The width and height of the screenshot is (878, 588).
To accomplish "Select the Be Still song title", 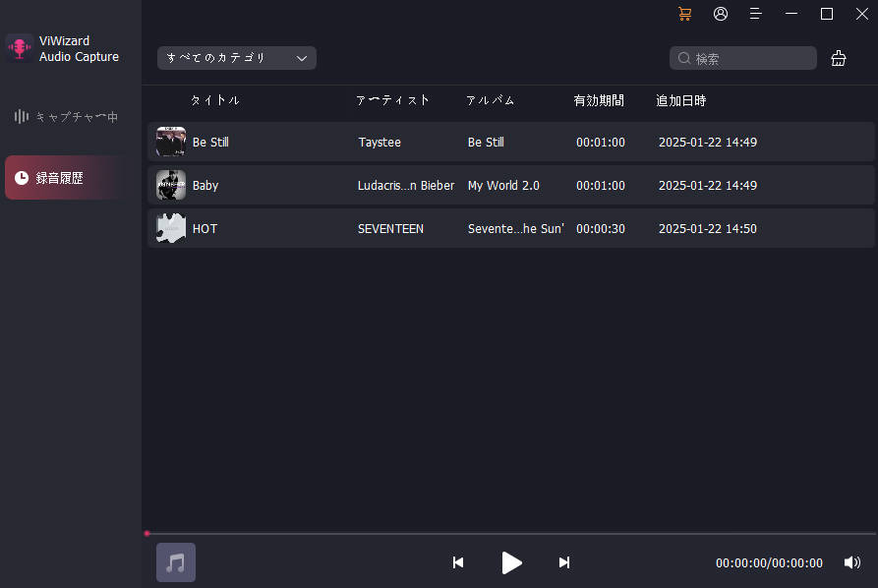I will 210,143.
